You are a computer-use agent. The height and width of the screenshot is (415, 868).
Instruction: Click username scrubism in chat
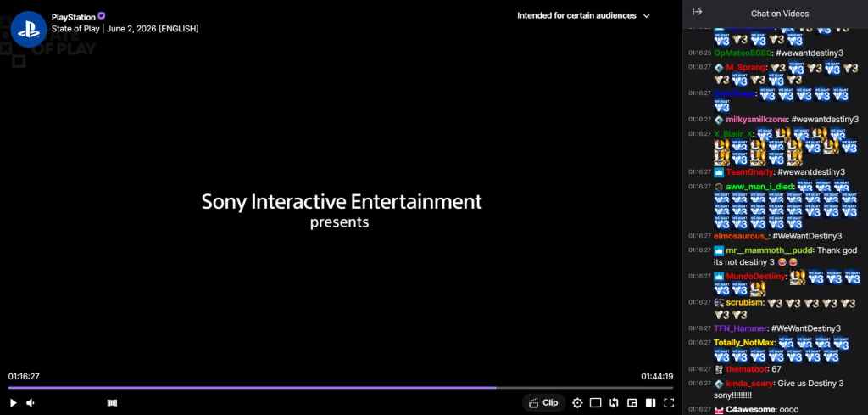(745, 302)
